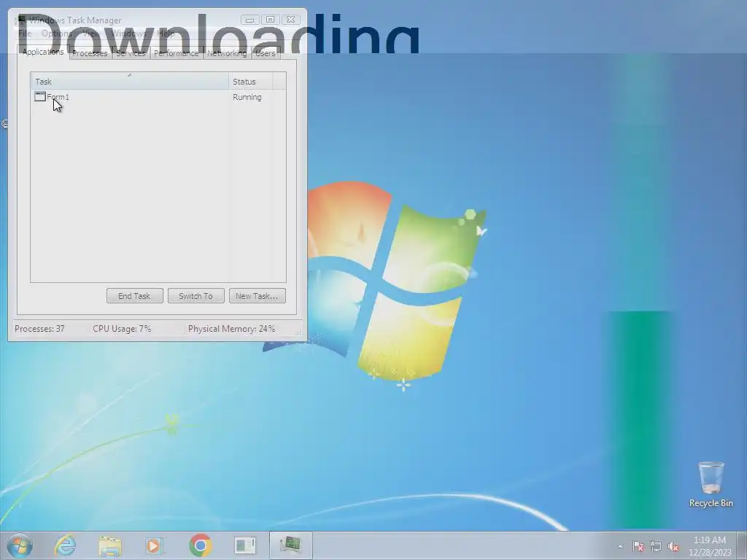Switch to the Performance tab
The height and width of the screenshot is (560, 747).
point(177,53)
